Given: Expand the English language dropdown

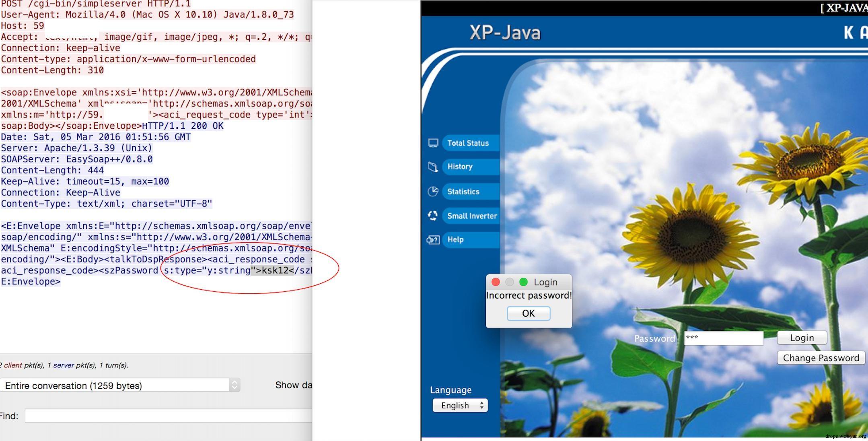Looking at the screenshot, I should [460, 405].
